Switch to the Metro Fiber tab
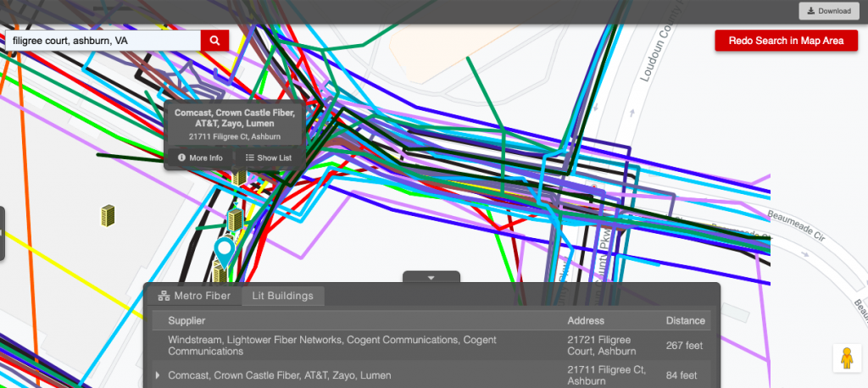Image resolution: width=868 pixels, height=388 pixels. coord(194,296)
